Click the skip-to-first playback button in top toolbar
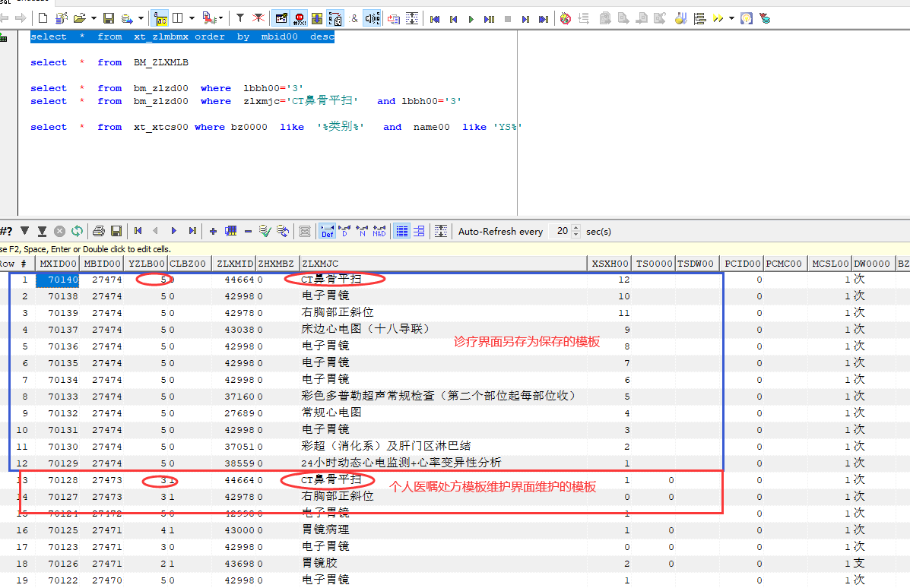 [x=435, y=19]
